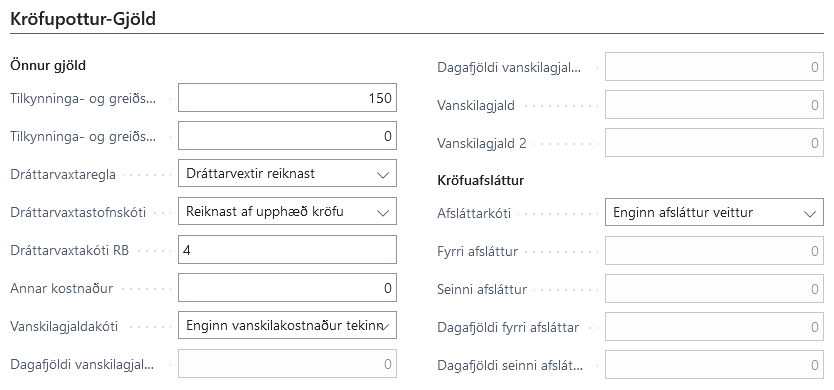Click the right-column Dagafjöldi vanskilagjal... field

714,67
